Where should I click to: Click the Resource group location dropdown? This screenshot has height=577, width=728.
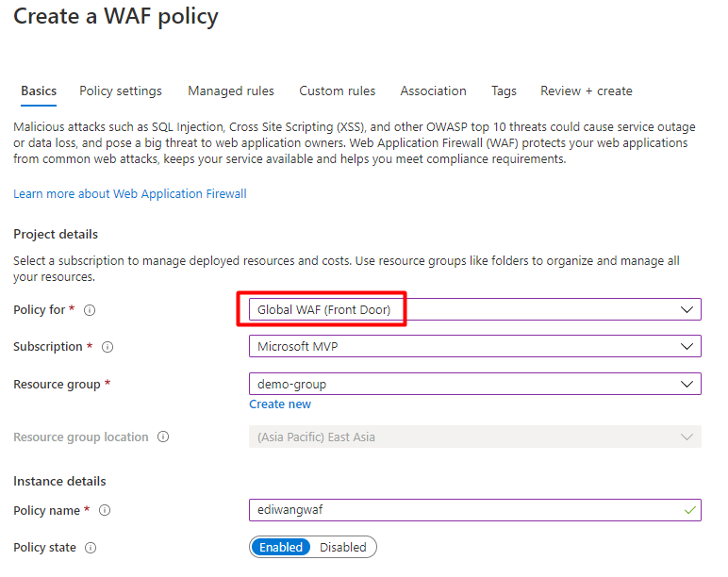tap(475, 437)
